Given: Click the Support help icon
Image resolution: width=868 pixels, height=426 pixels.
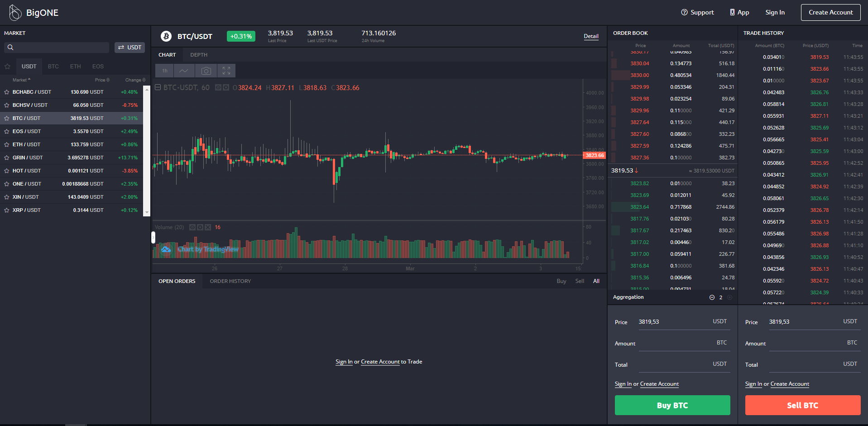Looking at the screenshot, I should pos(684,12).
